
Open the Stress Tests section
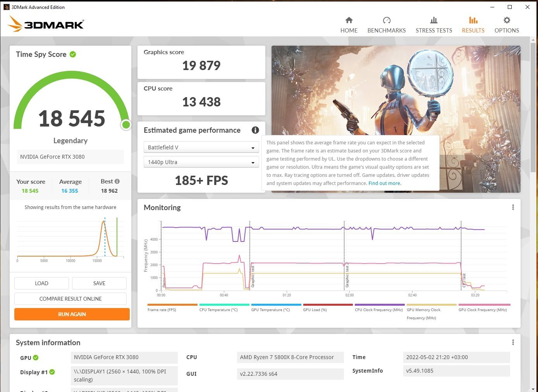click(x=434, y=25)
